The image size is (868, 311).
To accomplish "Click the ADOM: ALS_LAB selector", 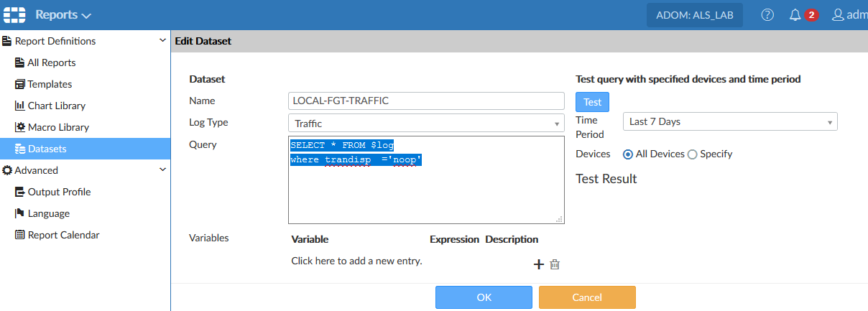I will [695, 14].
